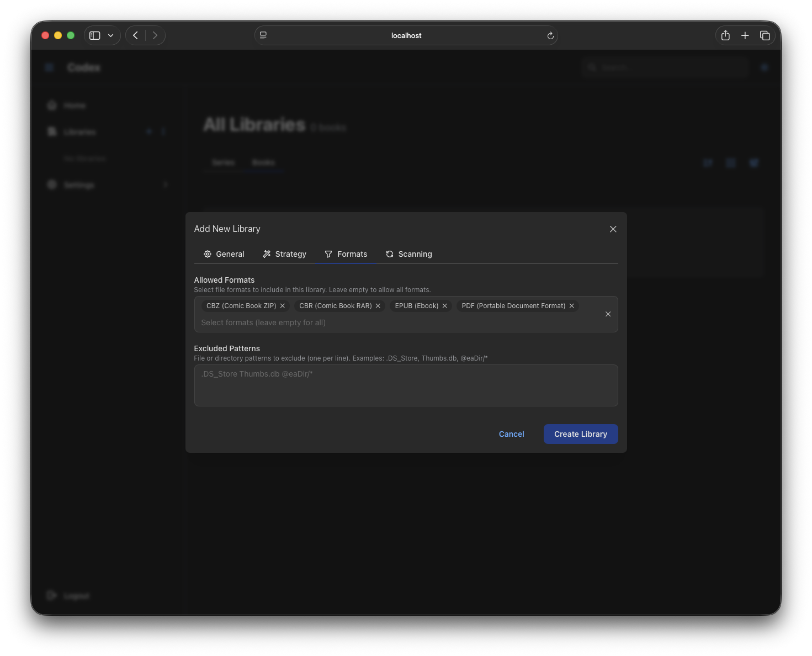Screen dimensions: 812x656
Task: Open the Select formats dropdown field
Action: [331, 322]
